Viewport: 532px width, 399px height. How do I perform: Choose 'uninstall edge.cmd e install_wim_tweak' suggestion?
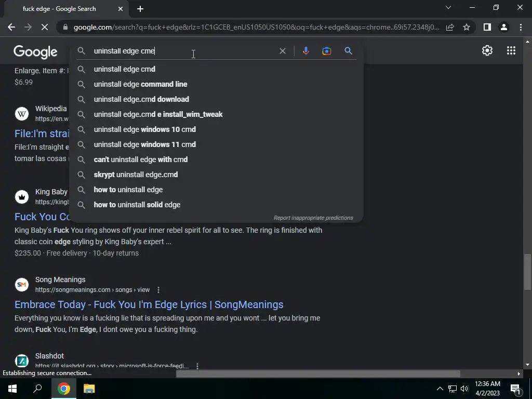point(217,114)
